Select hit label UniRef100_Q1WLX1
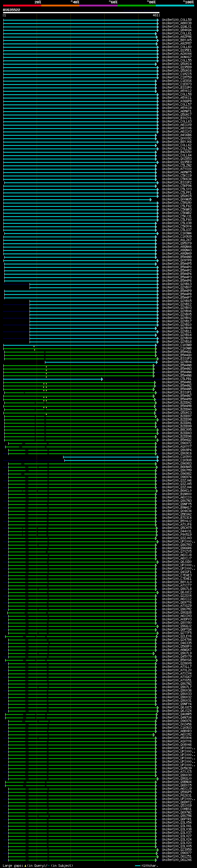 177,26
